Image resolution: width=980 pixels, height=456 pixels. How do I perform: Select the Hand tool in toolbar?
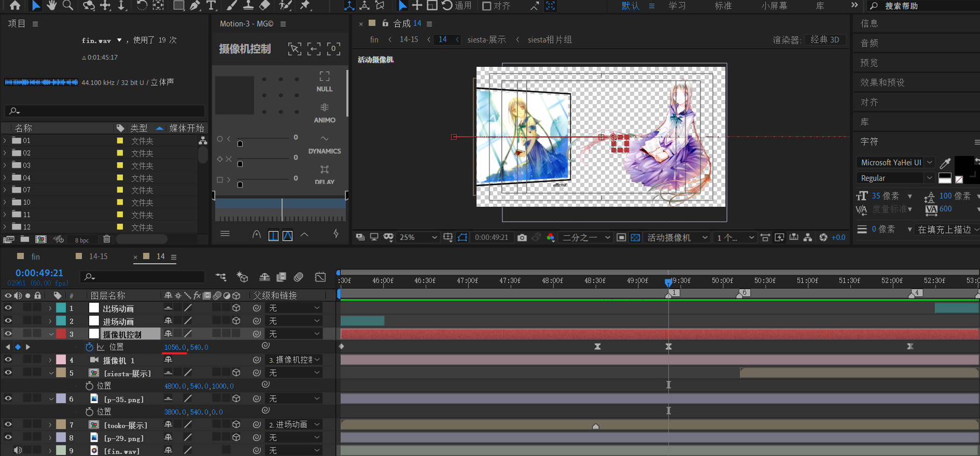tap(51, 5)
